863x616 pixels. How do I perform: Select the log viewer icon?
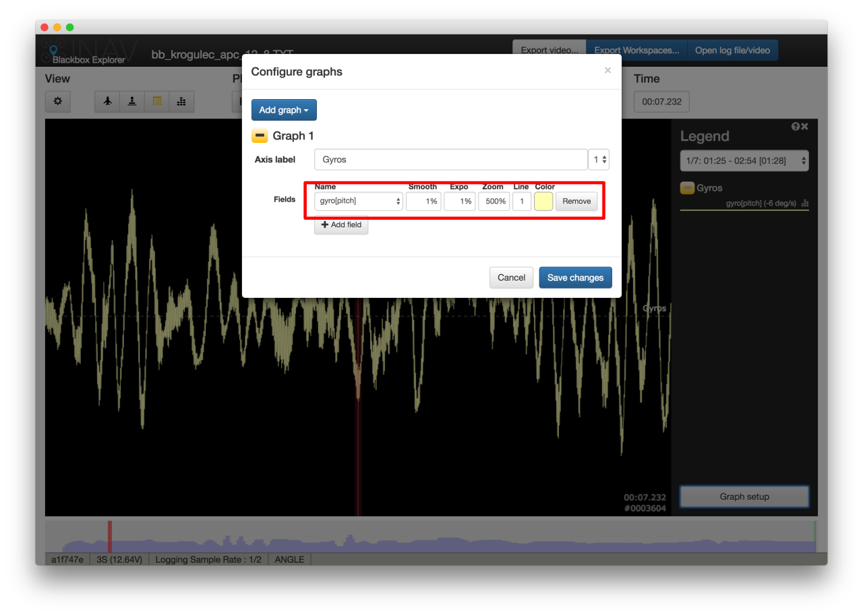[x=156, y=101]
